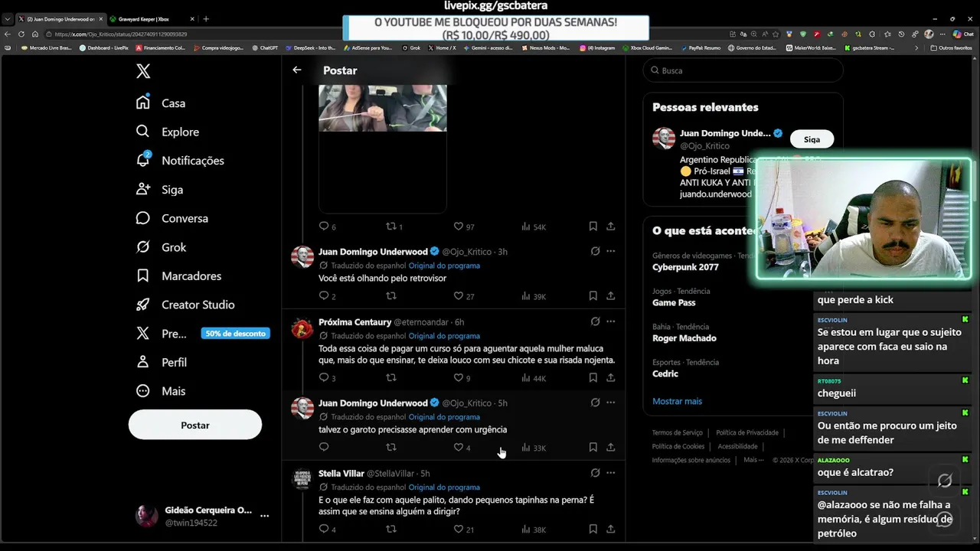Image resolution: width=980 pixels, height=551 pixels.
Task: View stats of the post with 54K views
Action: (x=533, y=227)
